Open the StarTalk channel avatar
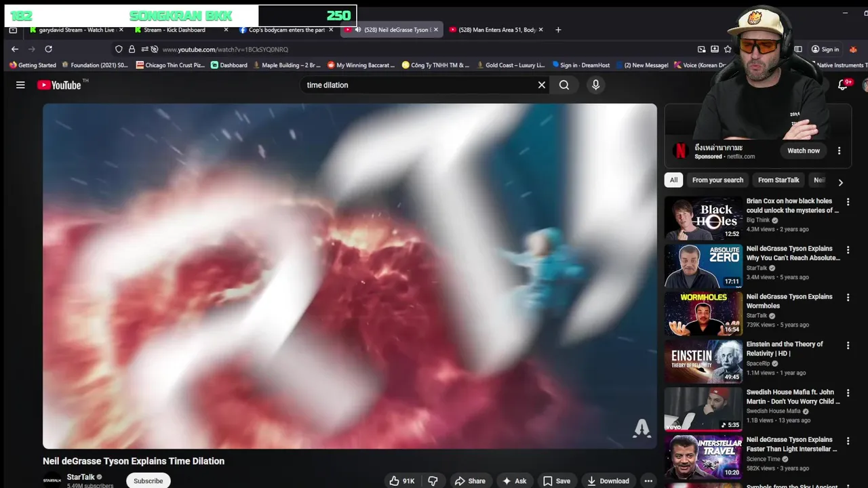Image resolution: width=868 pixels, height=488 pixels. click(52, 481)
